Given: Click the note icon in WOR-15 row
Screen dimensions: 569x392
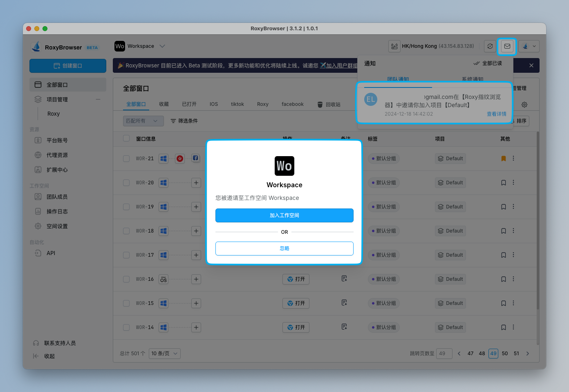Looking at the screenshot, I should coord(344,303).
